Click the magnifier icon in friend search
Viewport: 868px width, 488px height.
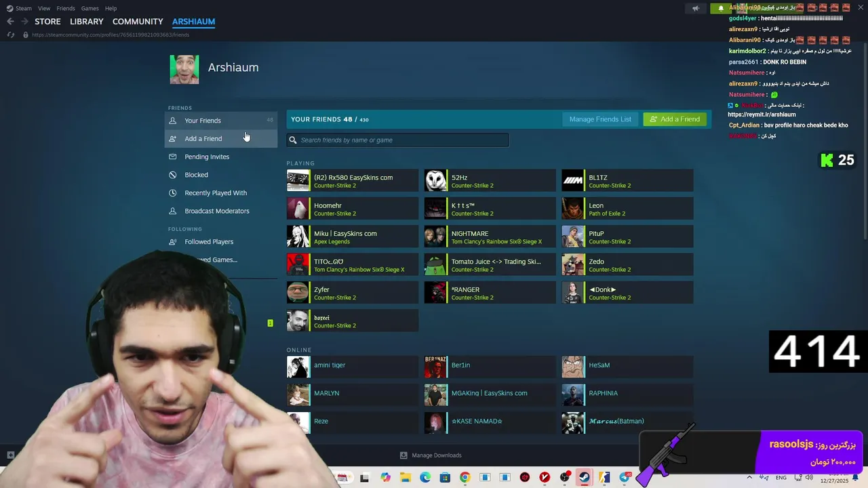(293, 140)
